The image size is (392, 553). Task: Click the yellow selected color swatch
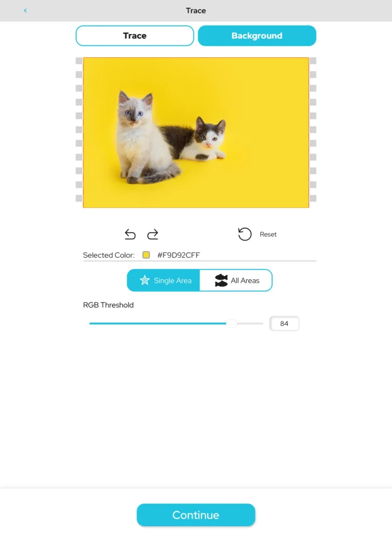(x=146, y=255)
